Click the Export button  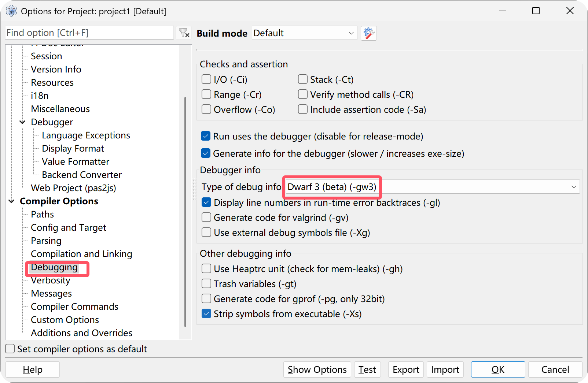406,369
